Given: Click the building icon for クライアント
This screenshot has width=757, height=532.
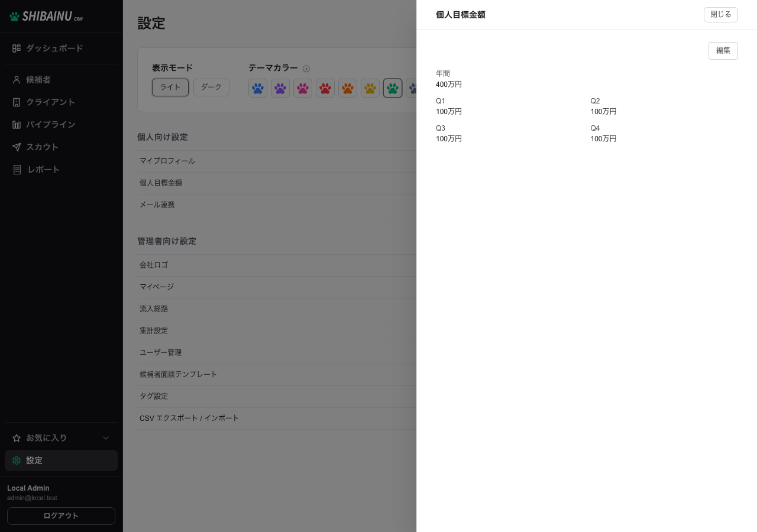Looking at the screenshot, I should 17,102.
